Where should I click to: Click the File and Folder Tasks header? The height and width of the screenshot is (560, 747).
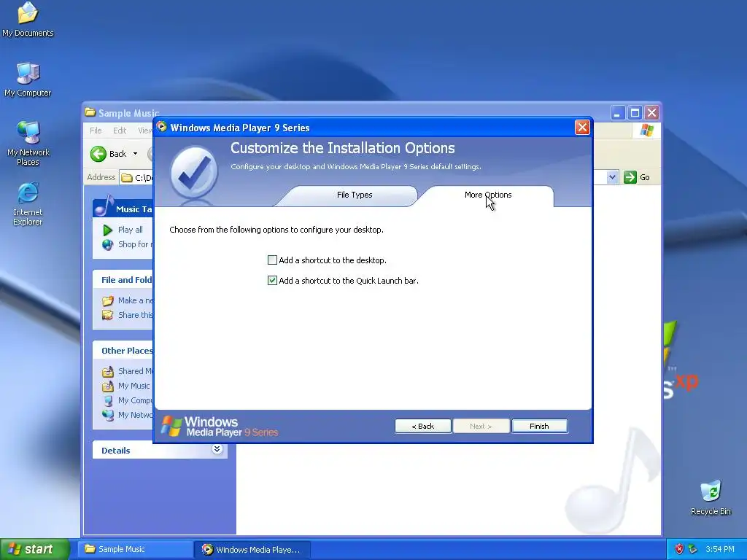click(x=123, y=280)
